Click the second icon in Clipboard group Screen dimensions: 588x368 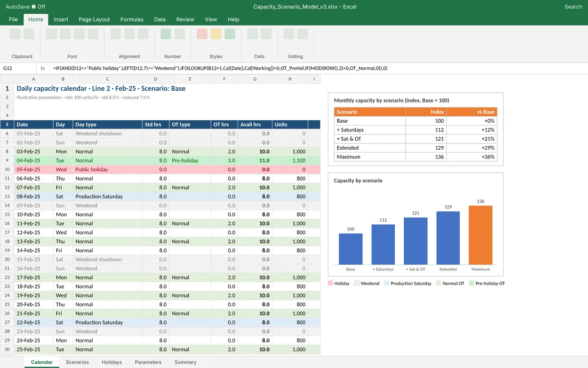point(29,34)
